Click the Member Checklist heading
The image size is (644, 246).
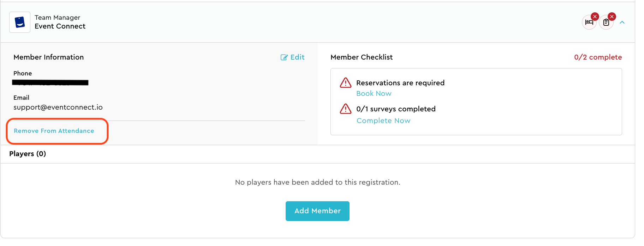tap(362, 57)
